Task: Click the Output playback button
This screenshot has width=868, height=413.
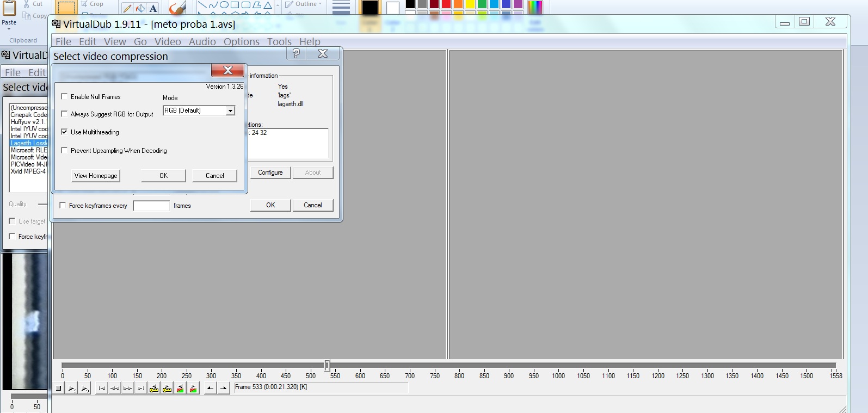Action: 85,388
